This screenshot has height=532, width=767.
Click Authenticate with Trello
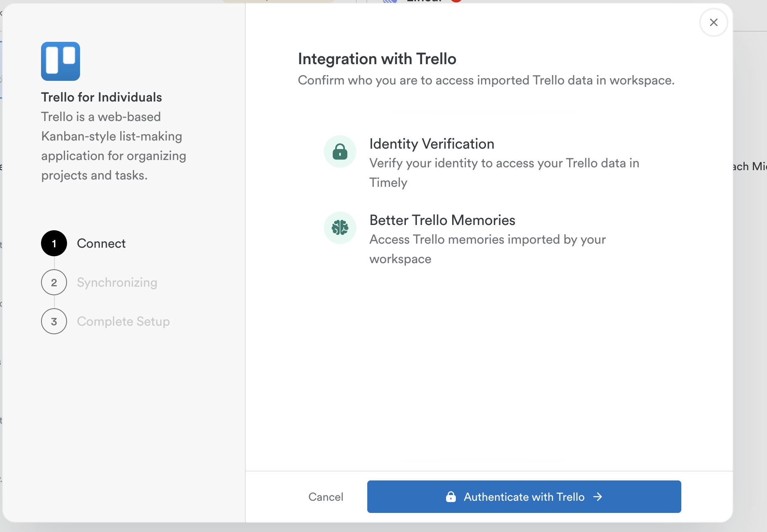click(x=524, y=496)
